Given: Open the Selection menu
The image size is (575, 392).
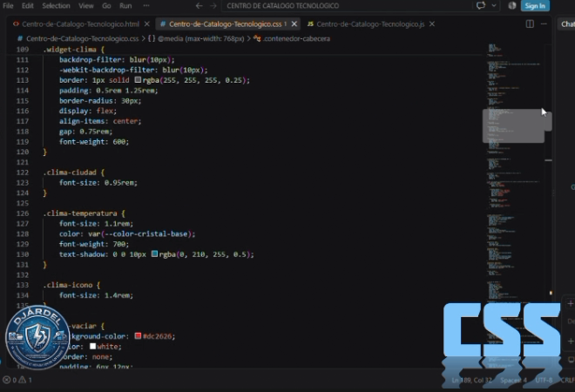Looking at the screenshot, I should click(x=56, y=6).
